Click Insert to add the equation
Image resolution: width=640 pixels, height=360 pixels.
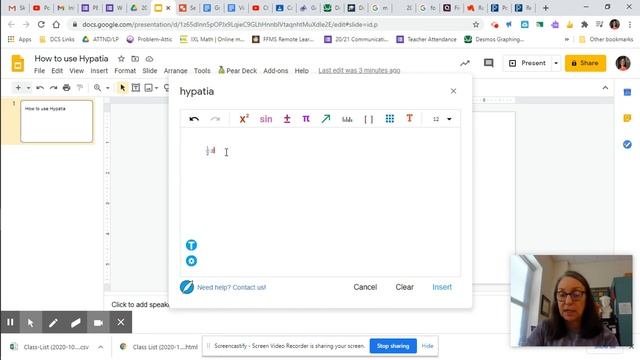pyautogui.click(x=442, y=287)
